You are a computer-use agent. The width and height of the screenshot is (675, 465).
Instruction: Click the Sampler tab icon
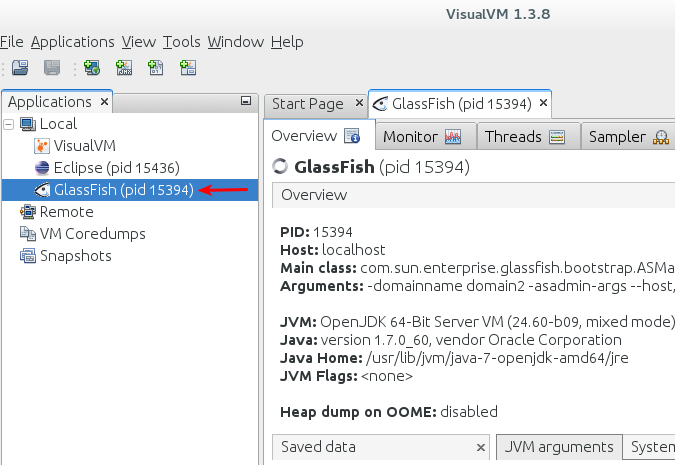pyautogui.click(x=661, y=137)
